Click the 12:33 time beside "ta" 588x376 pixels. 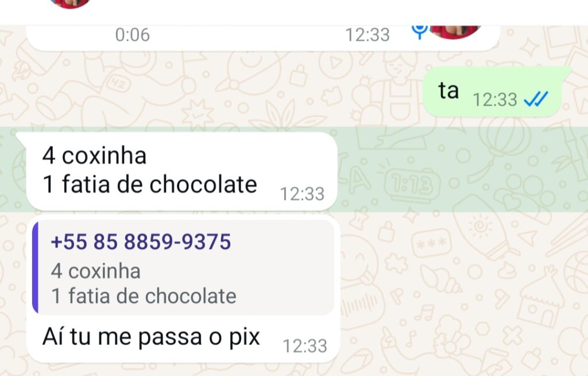(x=495, y=100)
